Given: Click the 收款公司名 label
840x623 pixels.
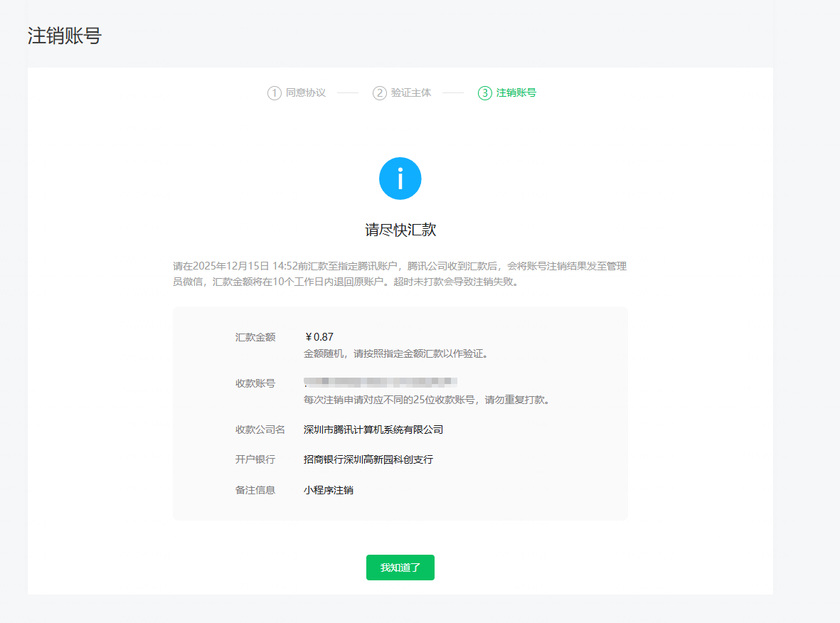Looking at the screenshot, I should 260,430.
